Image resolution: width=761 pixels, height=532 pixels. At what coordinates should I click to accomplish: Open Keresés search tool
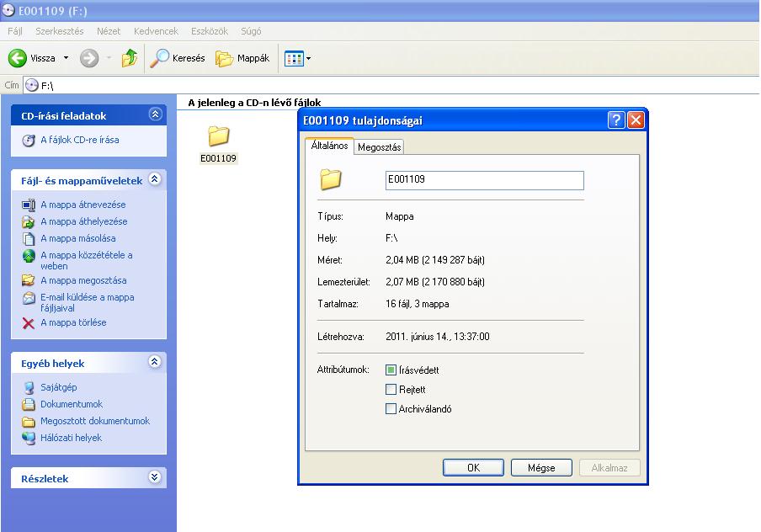pyautogui.click(x=178, y=58)
